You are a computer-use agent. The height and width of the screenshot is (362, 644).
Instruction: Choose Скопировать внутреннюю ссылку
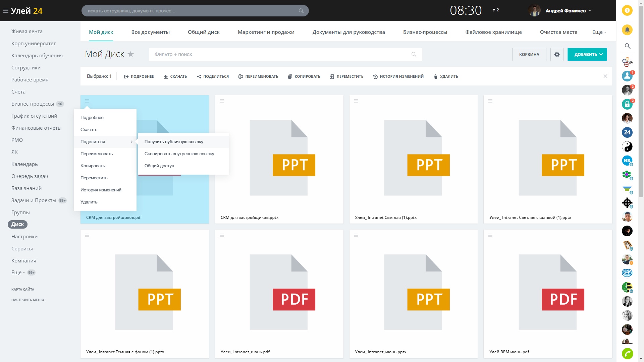click(183, 154)
